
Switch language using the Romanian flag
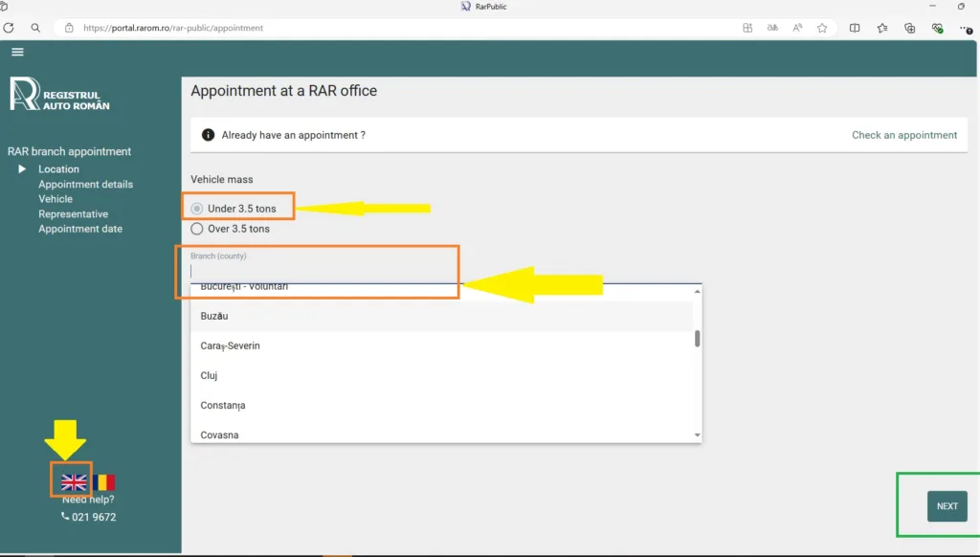(x=104, y=482)
